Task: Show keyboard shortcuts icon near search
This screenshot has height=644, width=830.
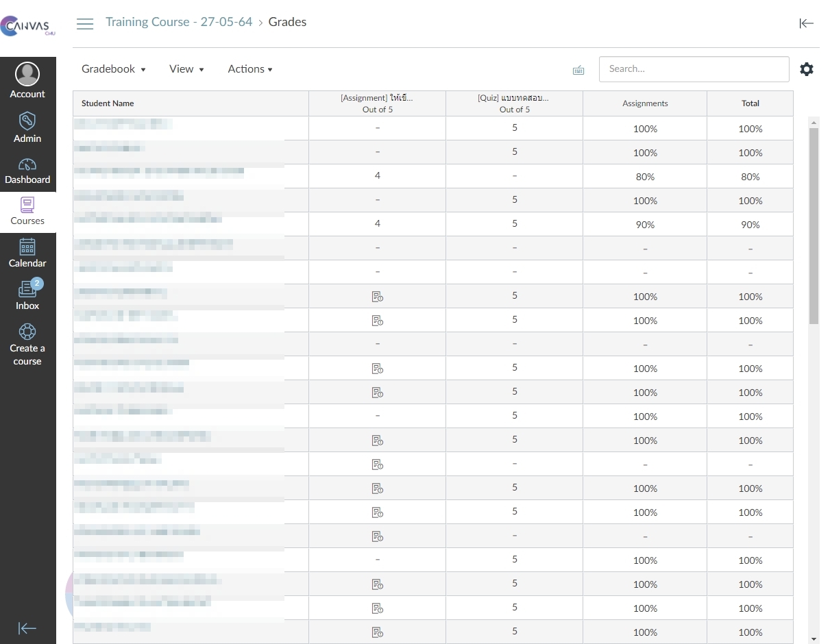Action: pos(578,70)
